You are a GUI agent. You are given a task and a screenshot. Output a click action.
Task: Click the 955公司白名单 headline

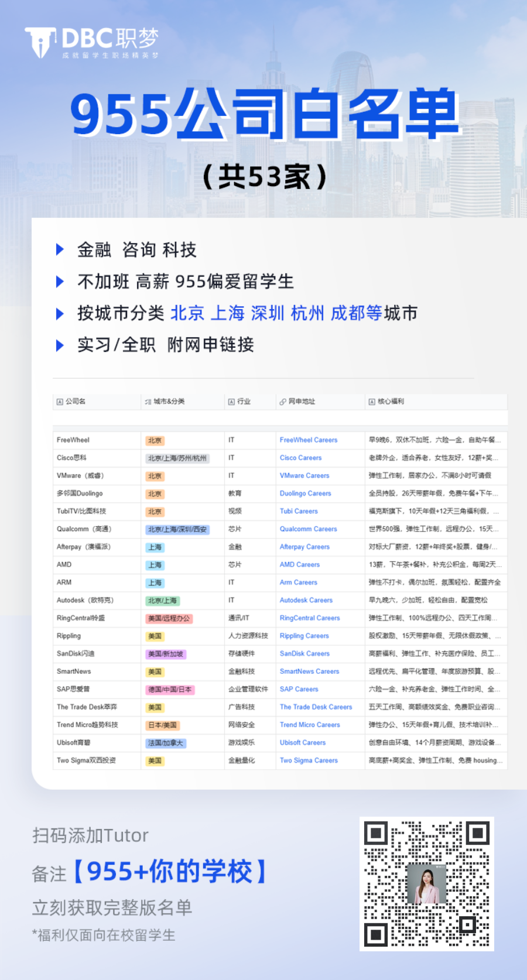[265, 114]
